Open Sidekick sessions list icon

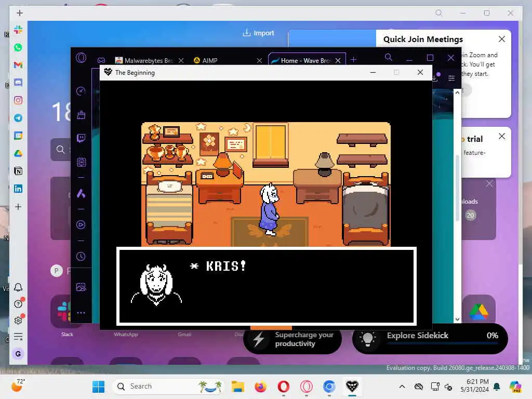18,337
